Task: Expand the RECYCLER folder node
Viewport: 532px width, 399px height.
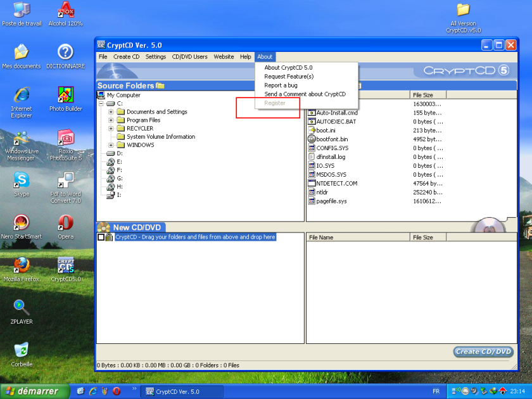Action: 111,128
